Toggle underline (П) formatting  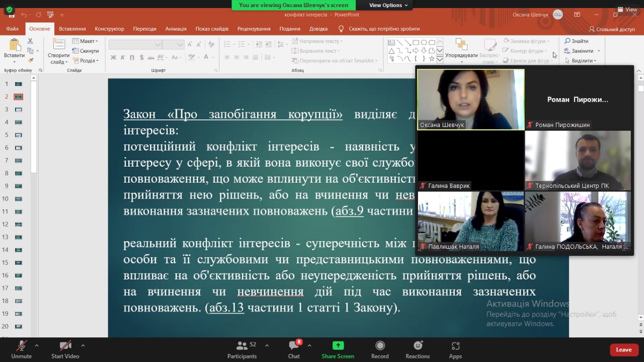(132, 57)
